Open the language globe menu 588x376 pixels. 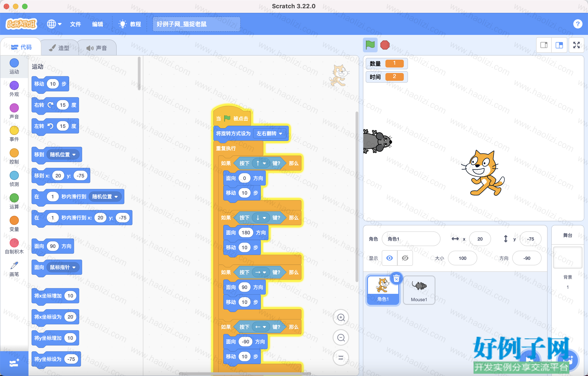pos(54,24)
